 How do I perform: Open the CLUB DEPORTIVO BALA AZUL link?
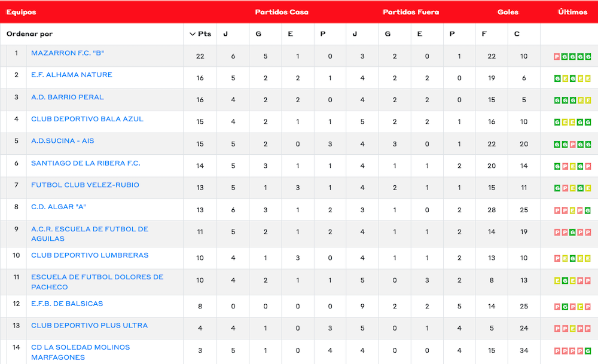87,119
